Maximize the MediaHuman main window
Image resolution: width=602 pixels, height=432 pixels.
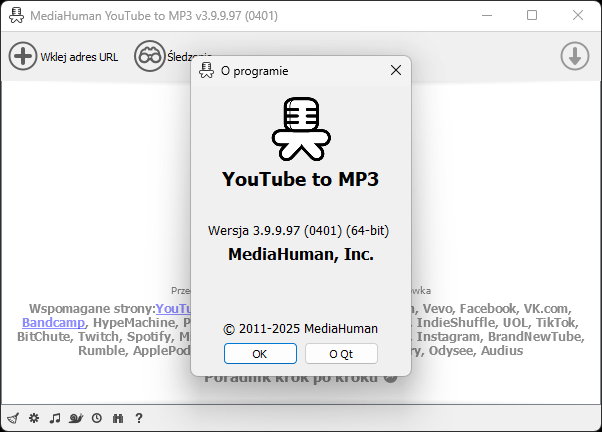[532, 15]
